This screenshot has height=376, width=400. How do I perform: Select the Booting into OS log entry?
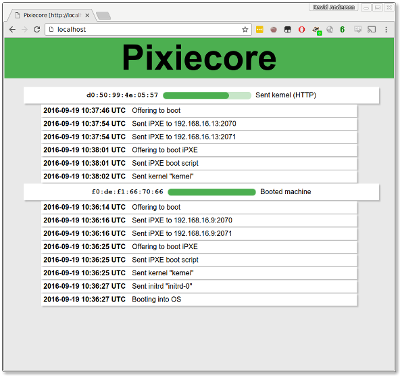point(199,299)
